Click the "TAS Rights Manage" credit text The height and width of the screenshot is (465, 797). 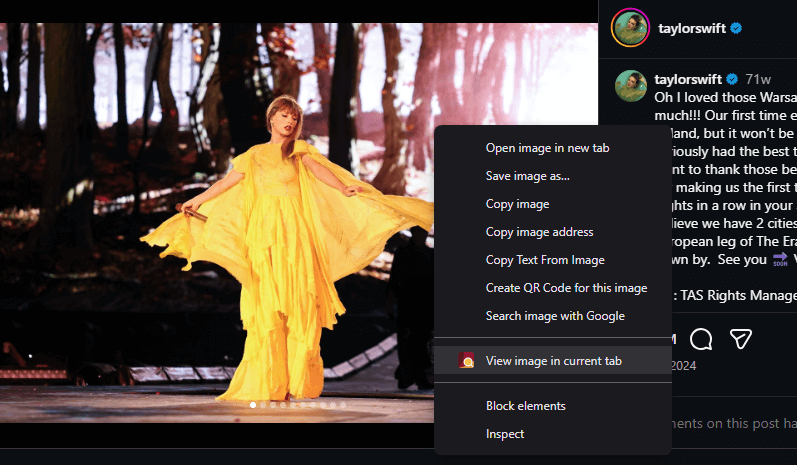739,295
